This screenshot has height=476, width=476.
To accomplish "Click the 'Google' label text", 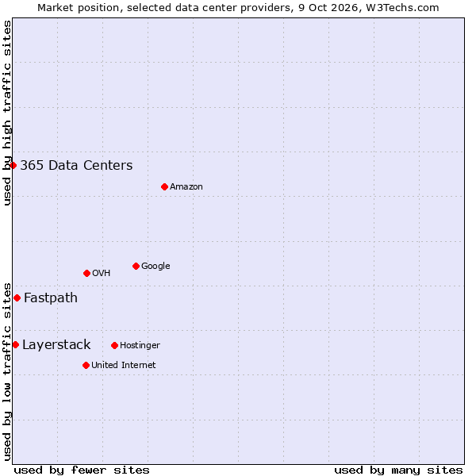I will [x=155, y=267].
